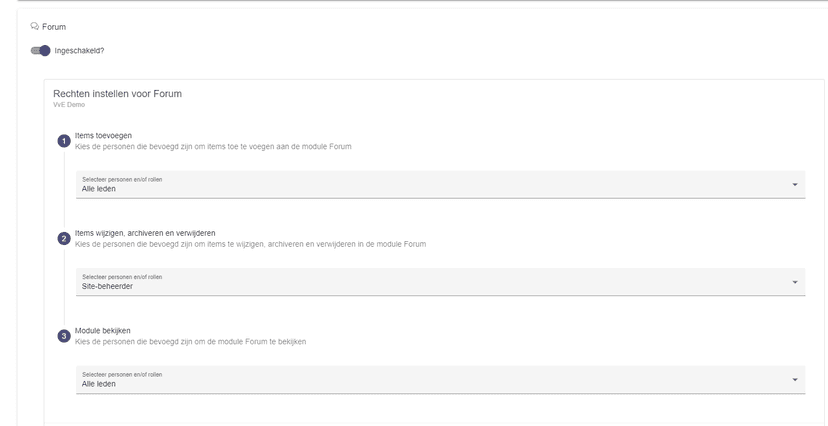The width and height of the screenshot is (828, 426).
Task: Expand the Module bekijken dropdown arrow
Action: tap(794, 380)
